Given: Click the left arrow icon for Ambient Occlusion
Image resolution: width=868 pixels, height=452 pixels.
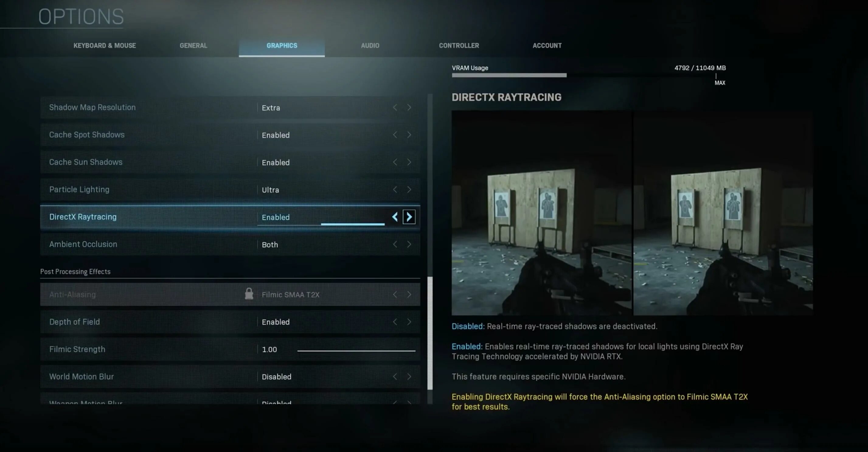Looking at the screenshot, I should (x=395, y=244).
